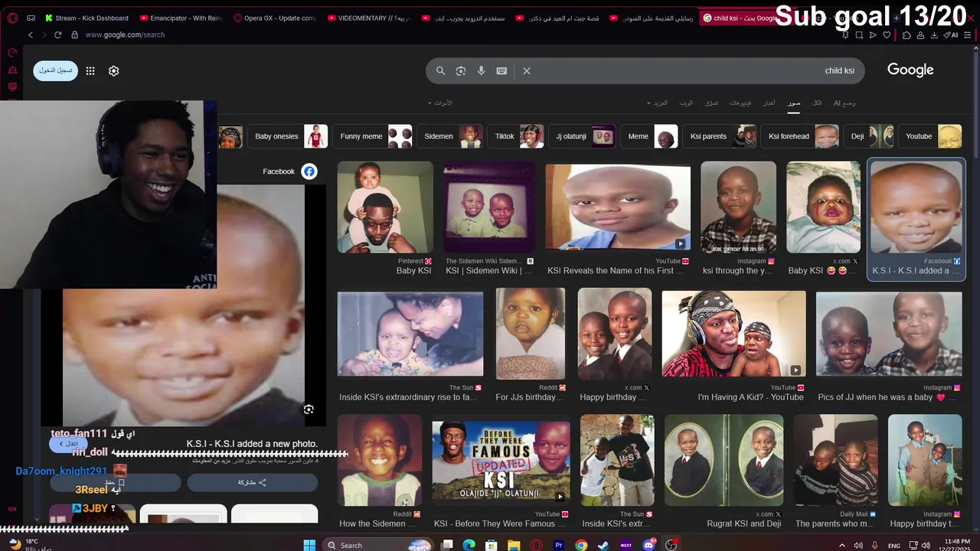Launch Microsoft Edge from taskbar
This screenshot has height=551, width=980.
469,545
